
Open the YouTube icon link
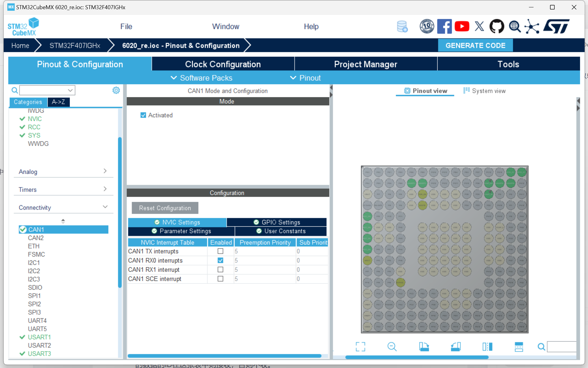click(462, 26)
